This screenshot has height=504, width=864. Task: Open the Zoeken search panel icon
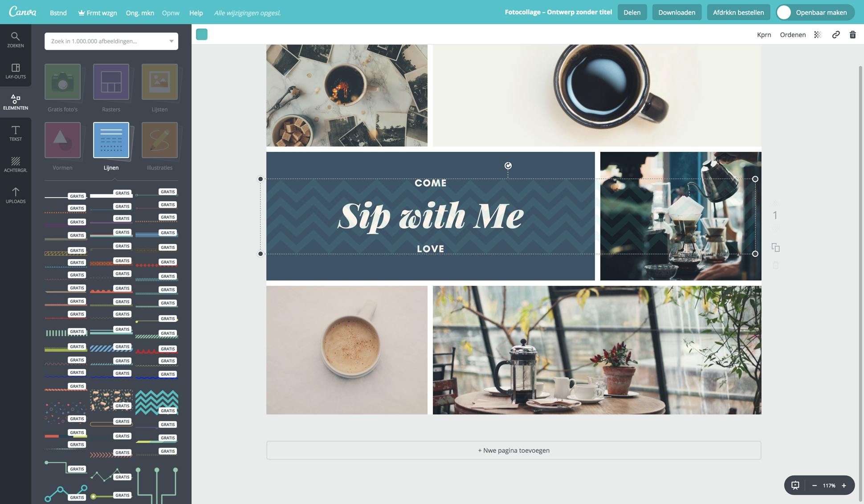15,40
